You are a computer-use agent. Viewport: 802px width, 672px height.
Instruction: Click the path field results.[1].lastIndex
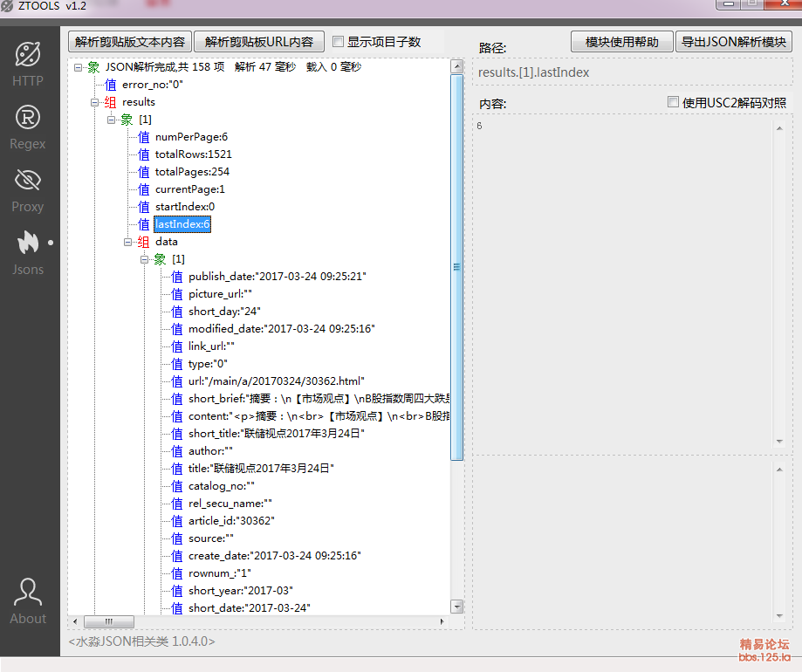[633, 72]
